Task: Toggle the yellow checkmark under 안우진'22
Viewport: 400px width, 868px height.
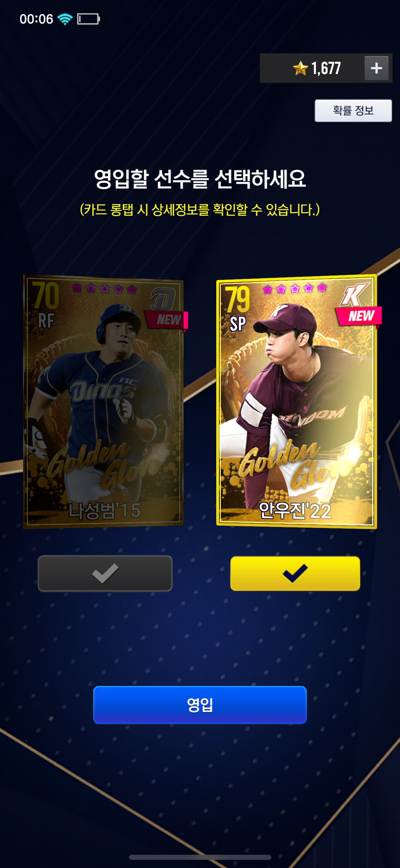Action: pyautogui.click(x=295, y=573)
